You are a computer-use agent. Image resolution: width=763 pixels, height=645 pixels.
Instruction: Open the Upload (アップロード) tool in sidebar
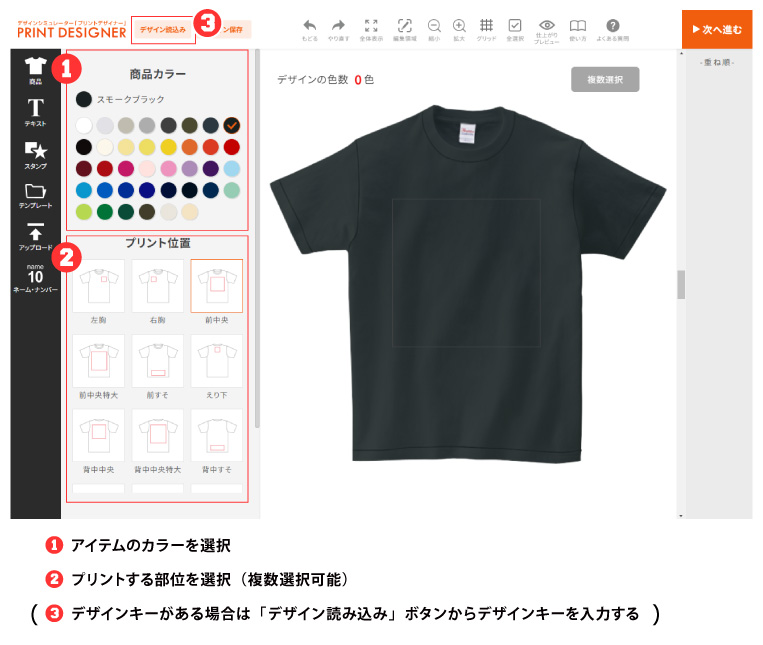(36, 236)
